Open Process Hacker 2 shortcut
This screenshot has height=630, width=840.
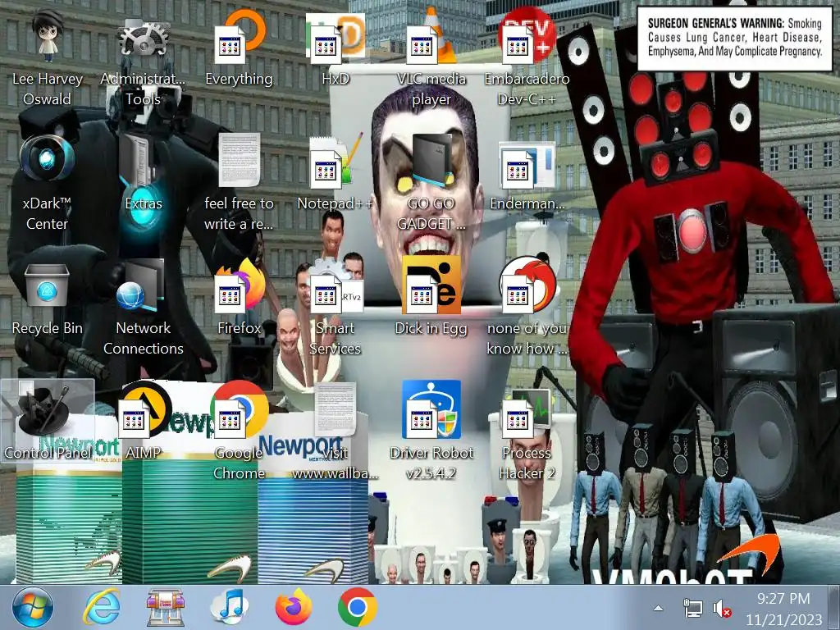[527, 432]
